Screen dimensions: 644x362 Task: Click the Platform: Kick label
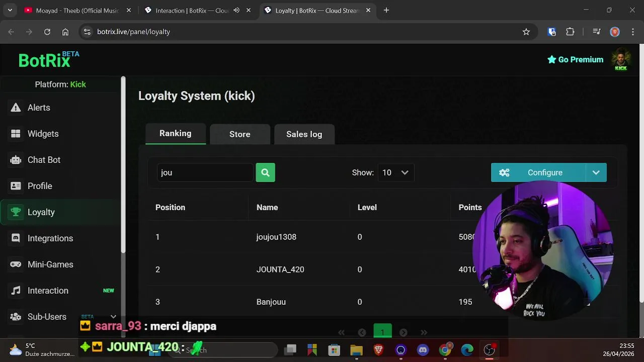[x=60, y=84]
